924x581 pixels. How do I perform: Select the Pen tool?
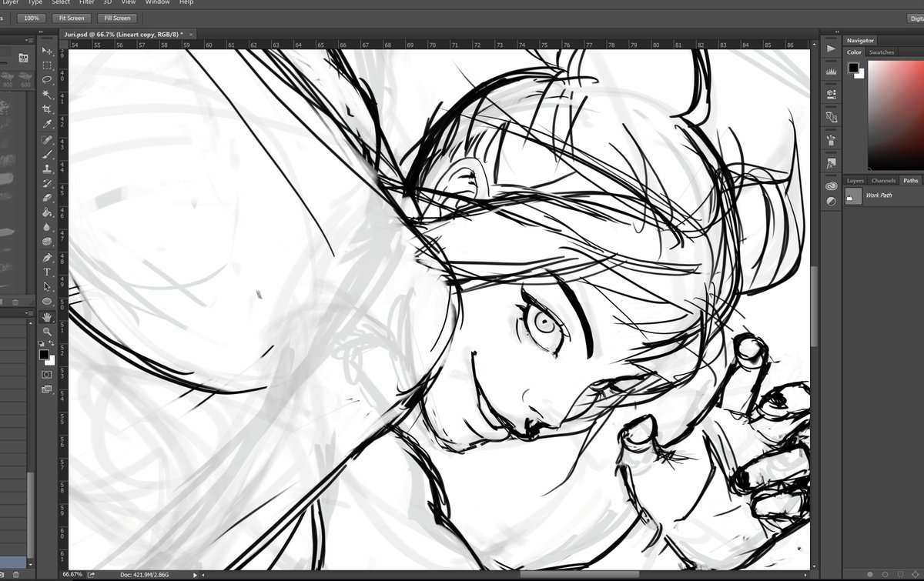pyautogui.click(x=47, y=257)
